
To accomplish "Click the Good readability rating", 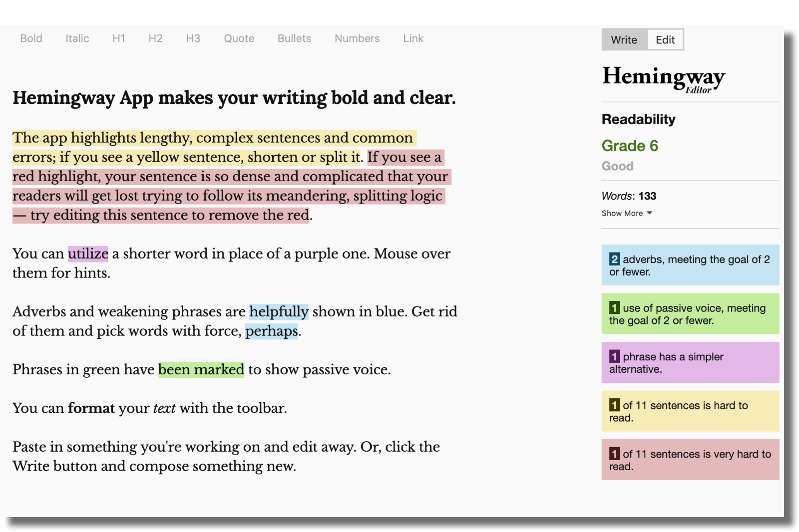I will (617, 166).
